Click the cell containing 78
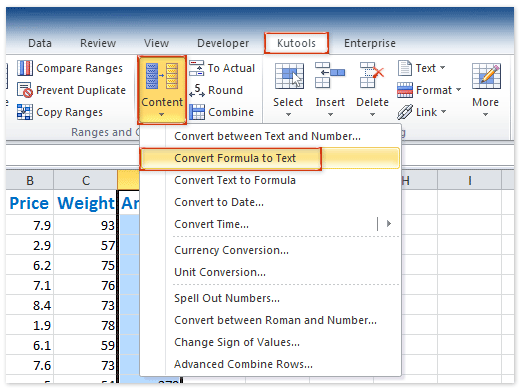Image resolution: width=520 pixels, height=390 pixels. pyautogui.click(x=85, y=325)
